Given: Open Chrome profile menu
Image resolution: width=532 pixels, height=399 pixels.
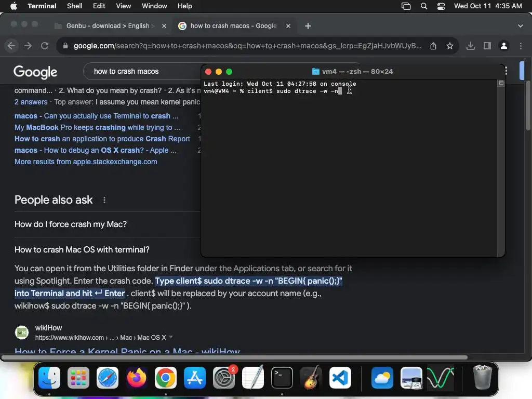Looking at the screenshot, I should point(504,46).
